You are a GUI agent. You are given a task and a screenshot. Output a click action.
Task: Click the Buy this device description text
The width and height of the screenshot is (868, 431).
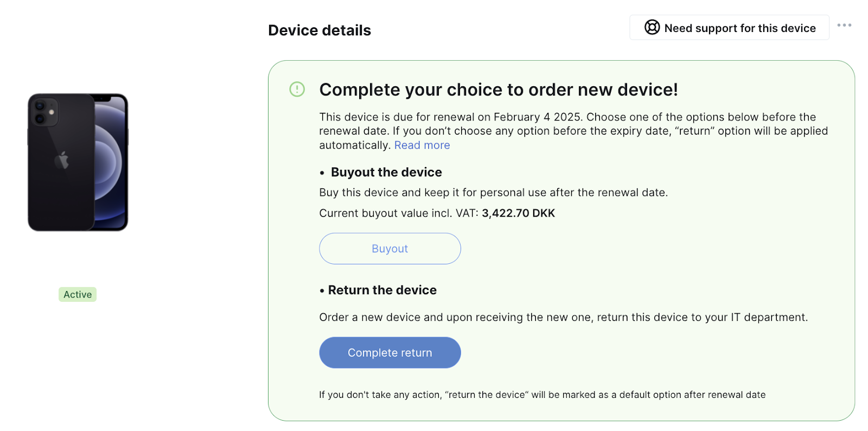click(x=494, y=193)
